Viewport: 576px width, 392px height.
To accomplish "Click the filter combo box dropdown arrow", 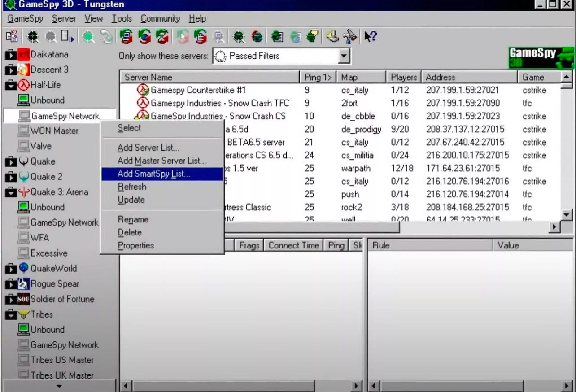I will (x=344, y=56).
